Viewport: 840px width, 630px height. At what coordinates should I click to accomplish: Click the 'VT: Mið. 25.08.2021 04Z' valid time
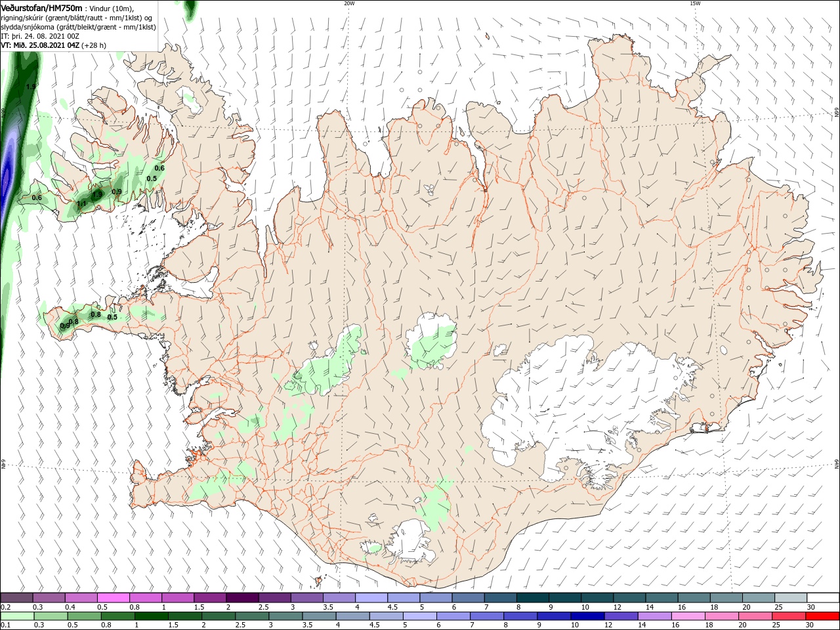[40, 45]
